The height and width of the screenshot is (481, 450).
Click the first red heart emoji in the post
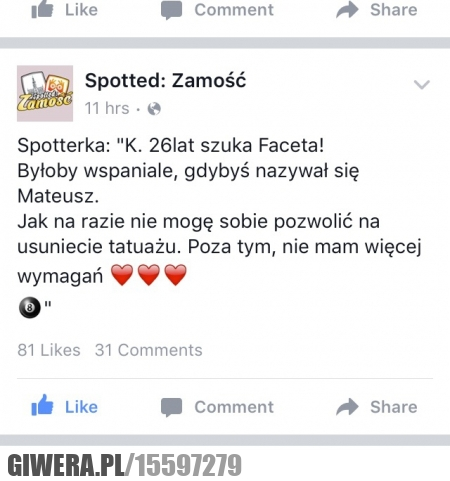(122, 275)
